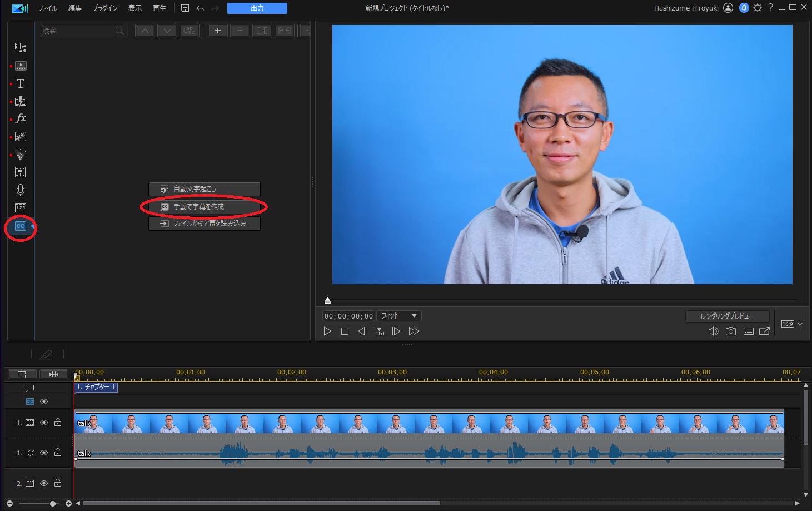Remove subtitle marker with minus button
Screen dimensions: 812x511
(240, 31)
